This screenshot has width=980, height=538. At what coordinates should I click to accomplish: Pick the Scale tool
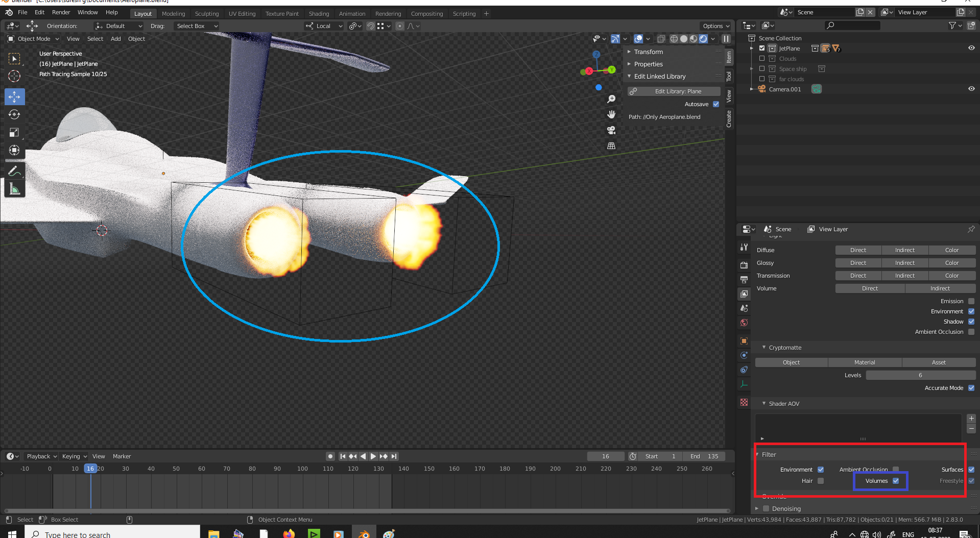pyautogui.click(x=14, y=132)
